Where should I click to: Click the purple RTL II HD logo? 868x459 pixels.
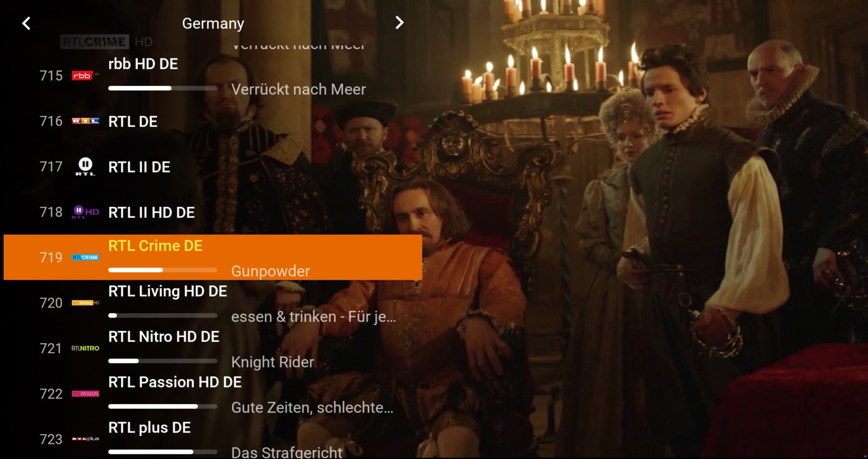85,212
